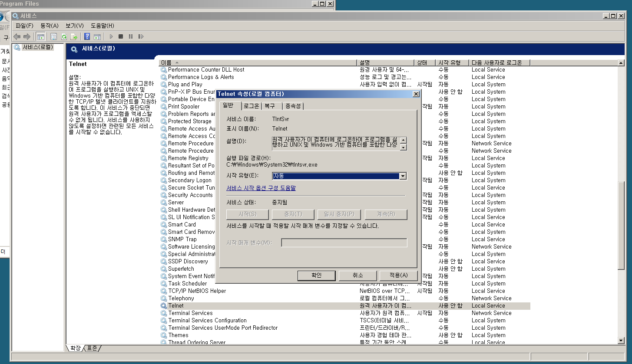
Task: Select the Performance Logs & Alerts row
Action: [x=345, y=77]
